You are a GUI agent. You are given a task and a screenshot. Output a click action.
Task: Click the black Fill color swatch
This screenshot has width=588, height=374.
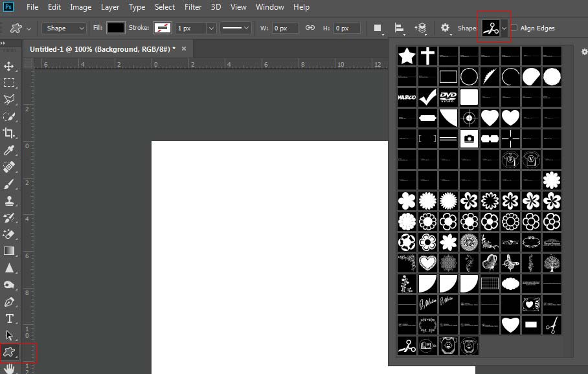point(116,28)
